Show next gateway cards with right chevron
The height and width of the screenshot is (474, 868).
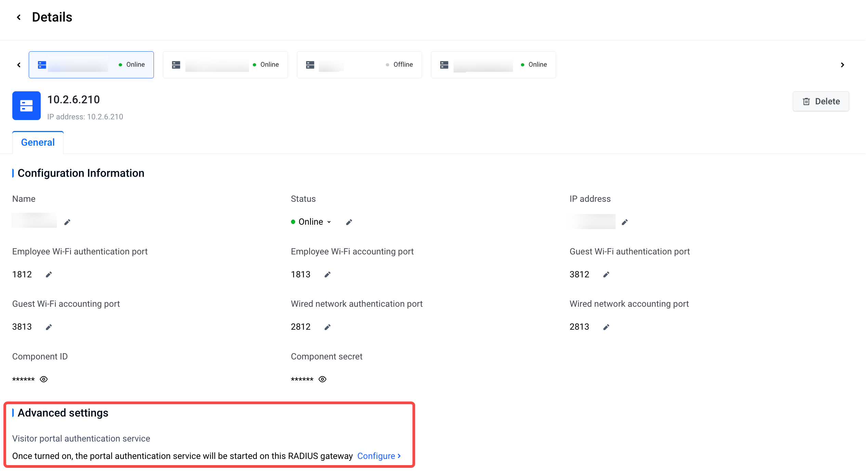(842, 65)
